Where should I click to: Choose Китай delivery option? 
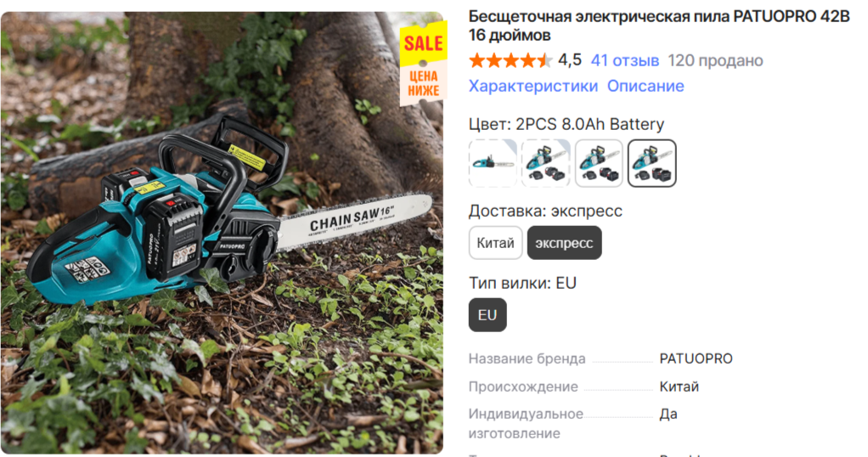(495, 243)
